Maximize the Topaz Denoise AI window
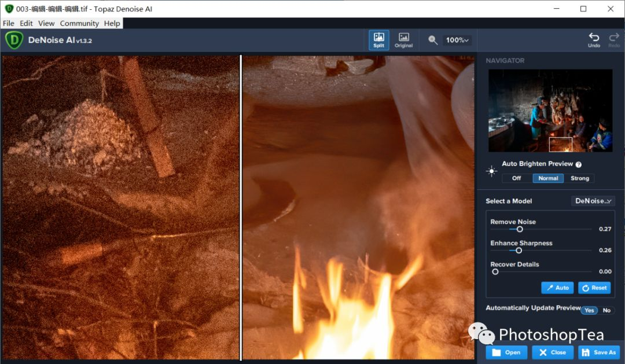Viewport: 625px width, 364px height. [x=583, y=8]
